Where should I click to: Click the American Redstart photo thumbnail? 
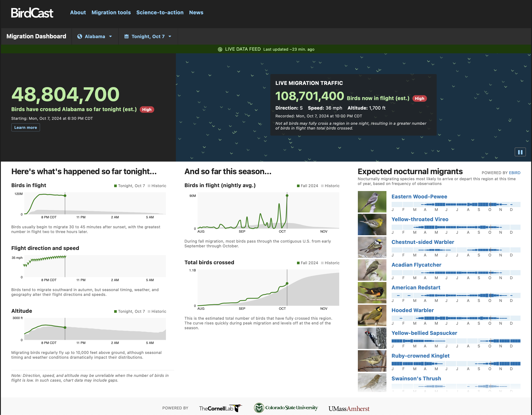[372, 292]
